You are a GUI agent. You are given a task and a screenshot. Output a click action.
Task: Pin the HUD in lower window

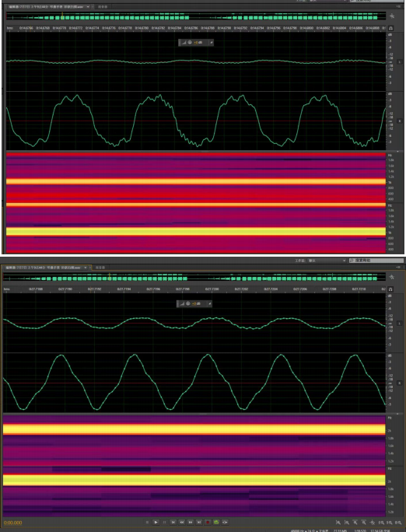(x=209, y=303)
